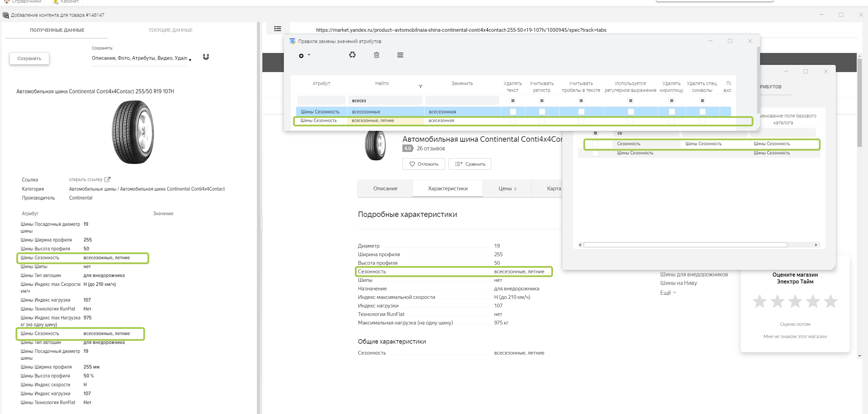Click the Оценю потом link
Image resolution: width=868 pixels, height=414 pixels.
coord(795,324)
